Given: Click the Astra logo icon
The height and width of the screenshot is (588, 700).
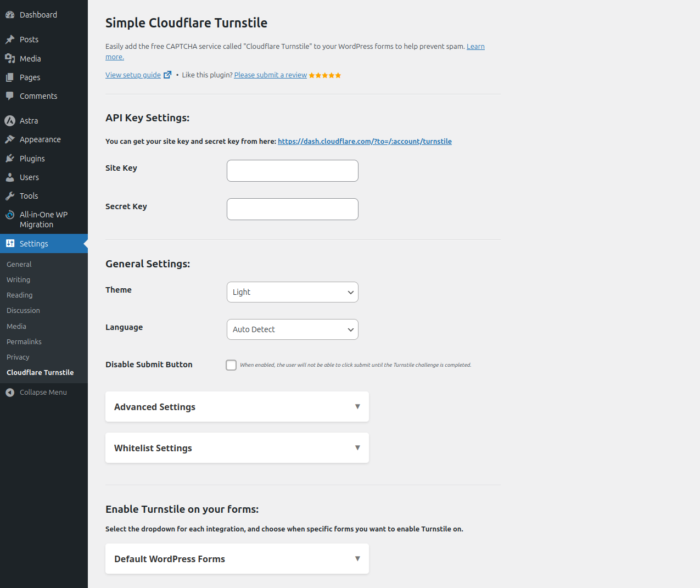Looking at the screenshot, I should click(10, 121).
